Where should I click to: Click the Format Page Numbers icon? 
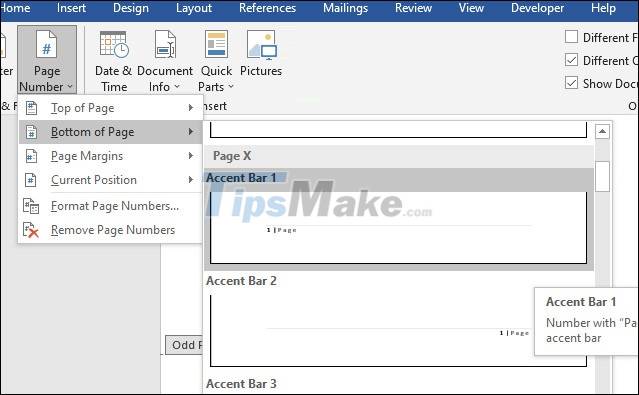(31, 206)
